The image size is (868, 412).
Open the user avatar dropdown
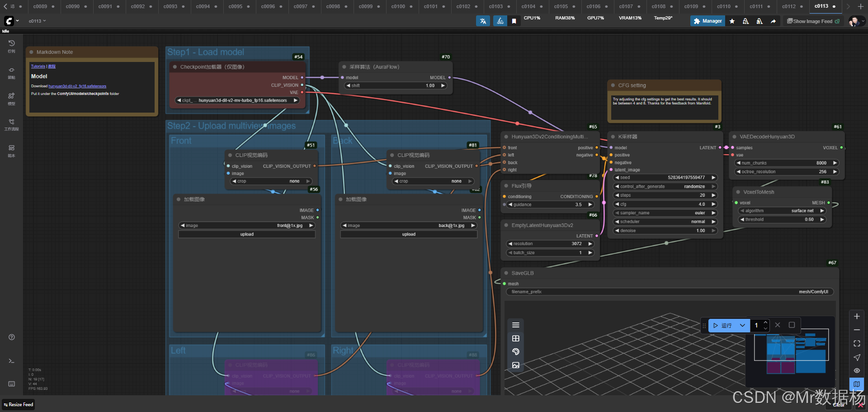point(857,21)
